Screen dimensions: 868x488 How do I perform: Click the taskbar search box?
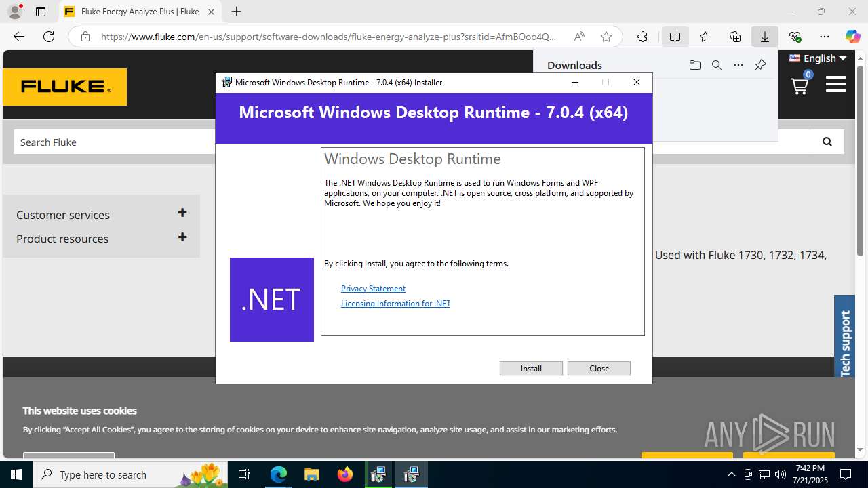[x=130, y=474]
